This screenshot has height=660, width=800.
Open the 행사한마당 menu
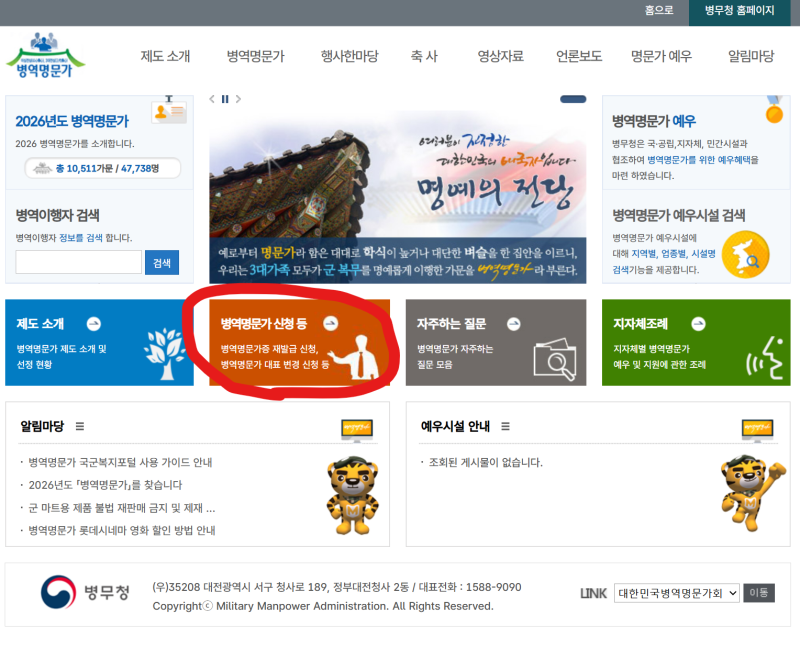(349, 56)
